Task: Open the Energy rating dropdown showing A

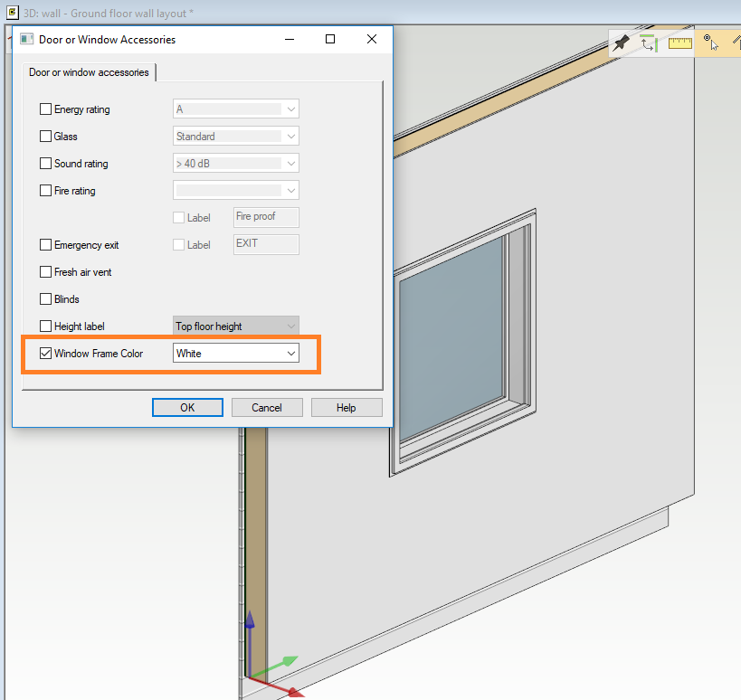Action: (236, 109)
